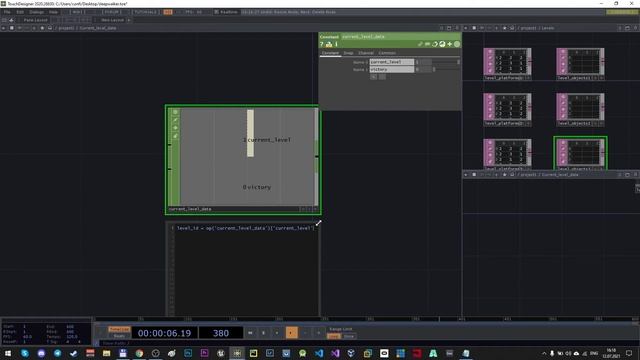Select the Loop range limit option

[x=334, y=336]
